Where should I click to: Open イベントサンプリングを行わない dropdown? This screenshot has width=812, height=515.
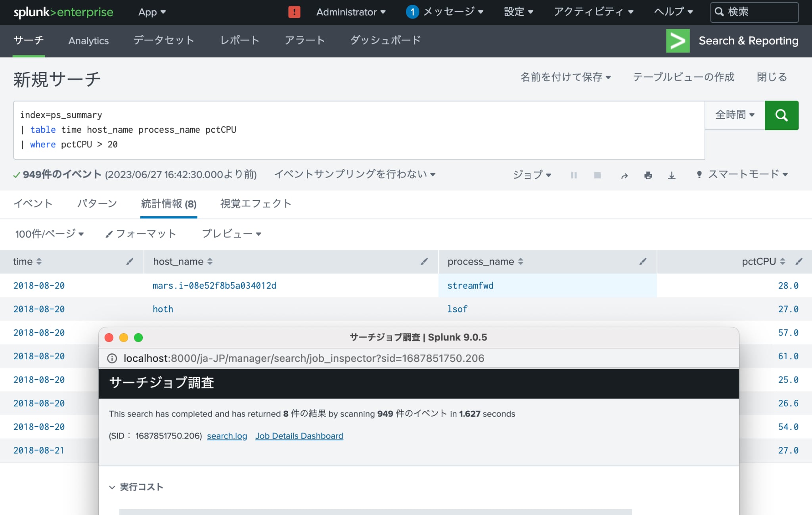pos(355,174)
